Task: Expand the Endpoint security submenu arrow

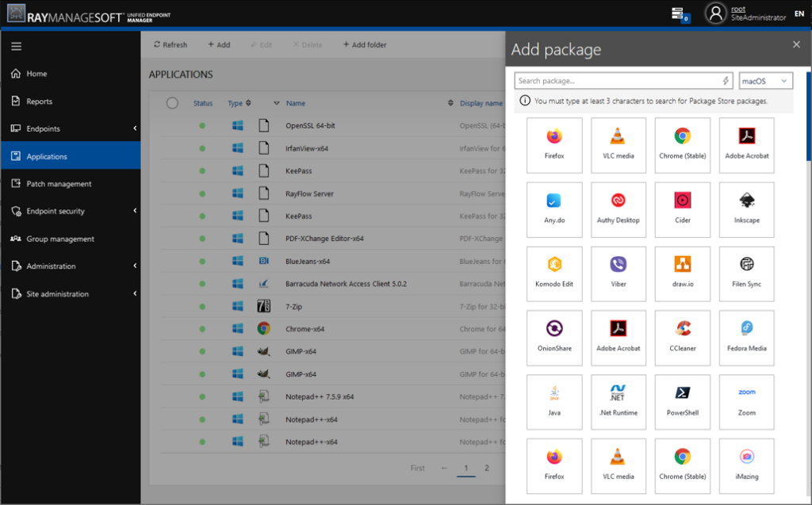Action: [135, 211]
